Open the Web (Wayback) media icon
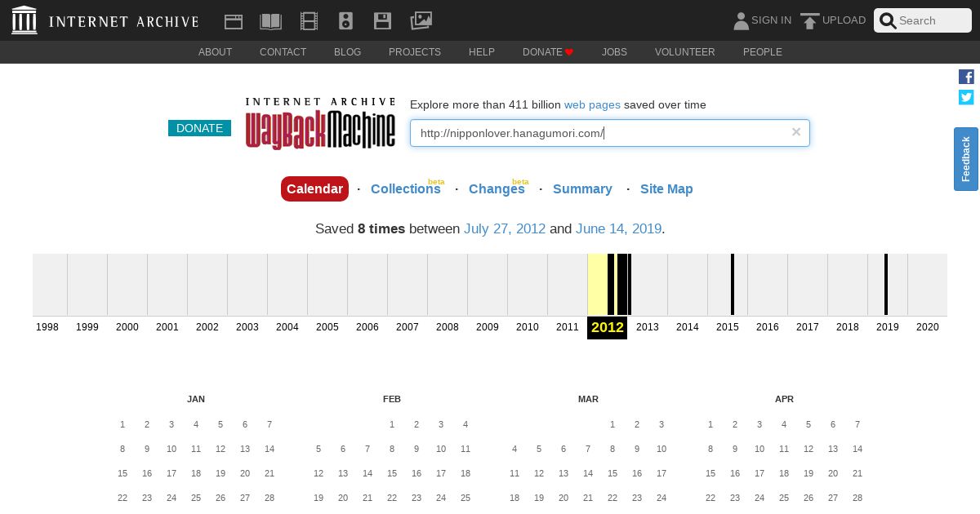Viewport: 980px width, 514px height. (x=234, y=21)
